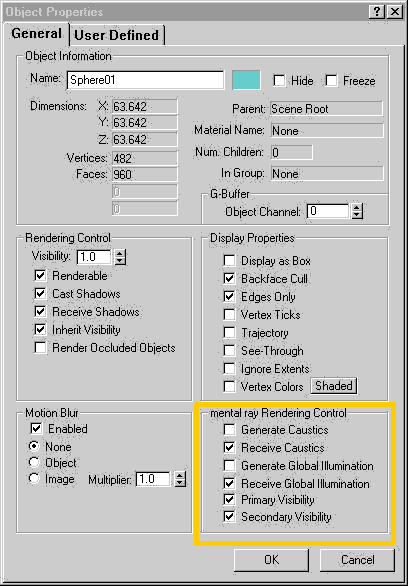Image resolution: width=408 pixels, height=586 pixels.
Task: Choose the Image motion blur radio button
Action: click(34, 479)
